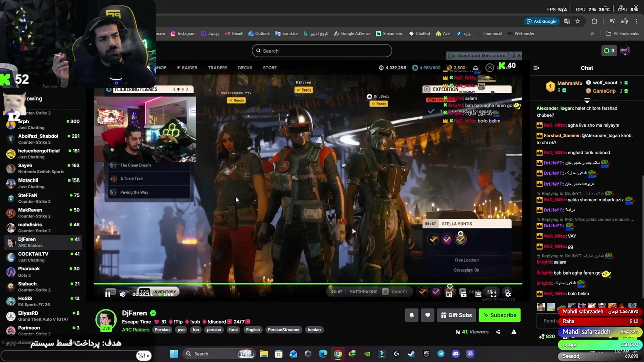
Task: Click the Iranian tag
Action: [314, 330]
